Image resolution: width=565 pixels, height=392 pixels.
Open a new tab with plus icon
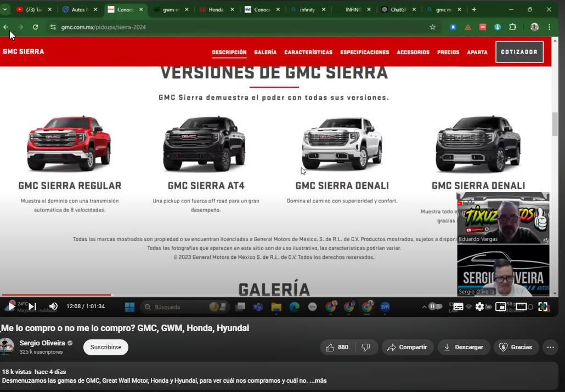pos(474,10)
